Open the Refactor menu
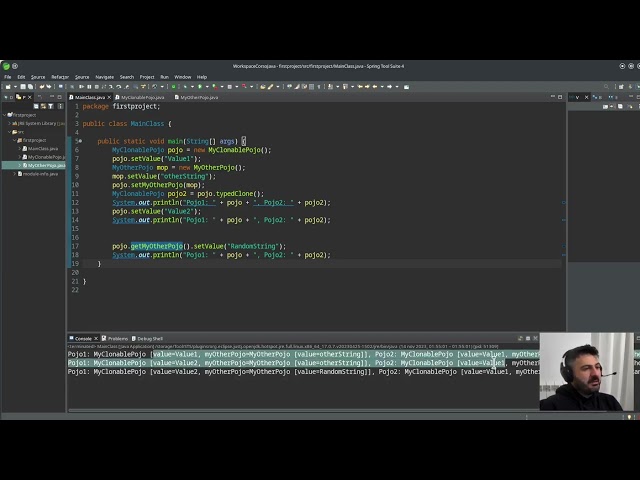Viewport: 640px width, 480px height. 60,77
